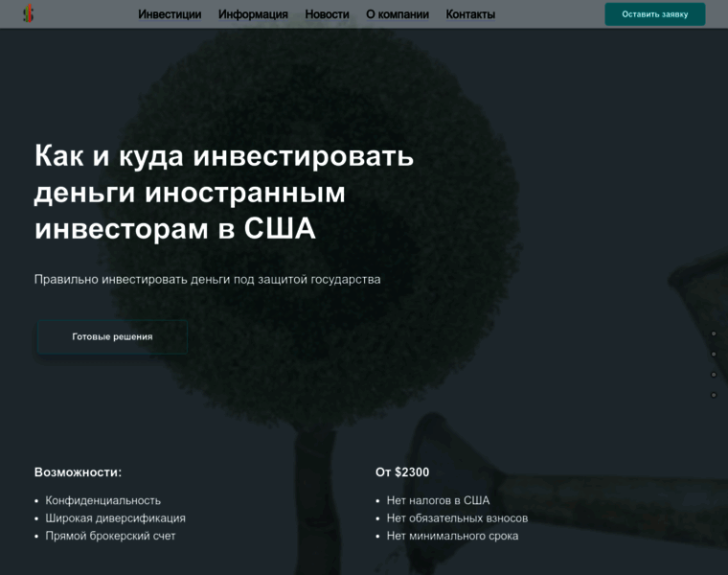Select the second slide dot indicator
This screenshot has width=728, height=575.
[x=714, y=354]
